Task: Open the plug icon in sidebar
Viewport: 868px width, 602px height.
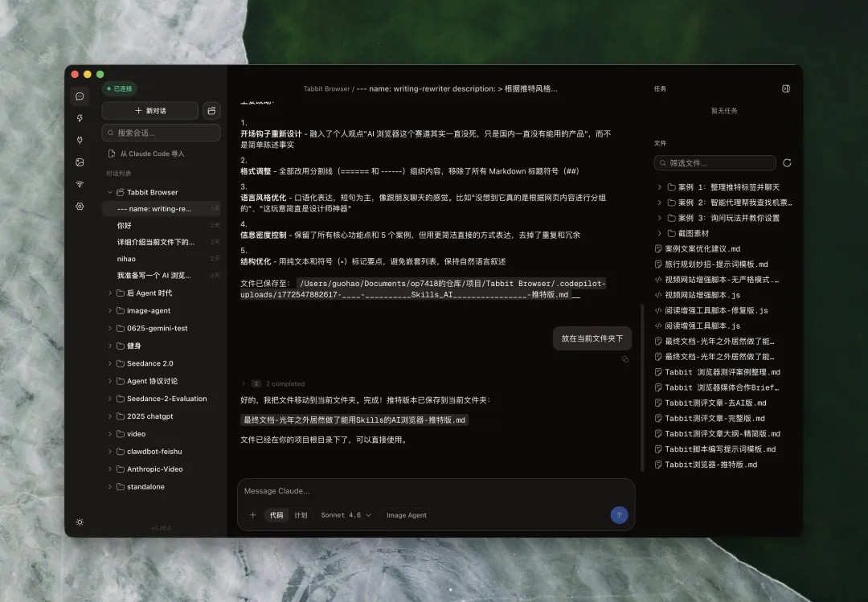Action: tap(80, 140)
